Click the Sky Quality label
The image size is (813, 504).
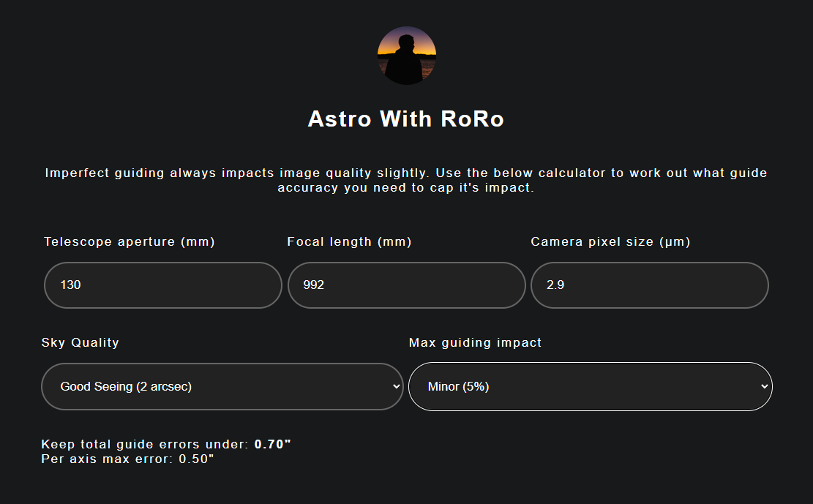coord(80,342)
